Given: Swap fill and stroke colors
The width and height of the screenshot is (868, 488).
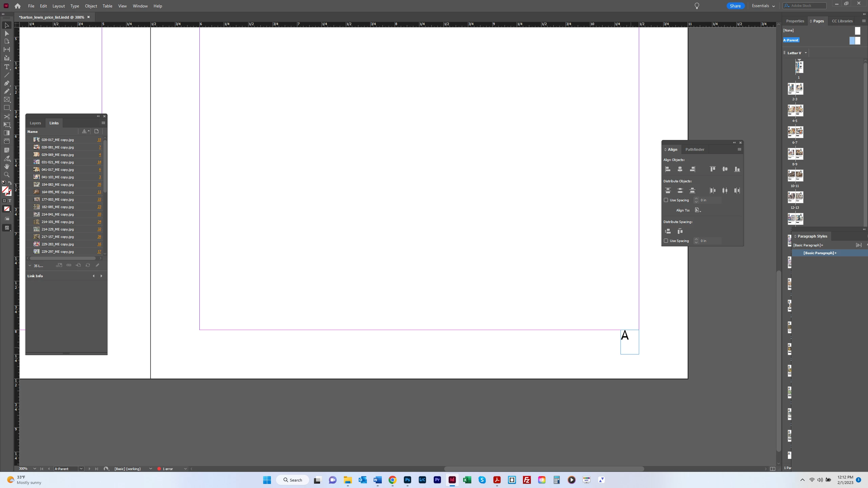Looking at the screenshot, I should coord(10,183).
